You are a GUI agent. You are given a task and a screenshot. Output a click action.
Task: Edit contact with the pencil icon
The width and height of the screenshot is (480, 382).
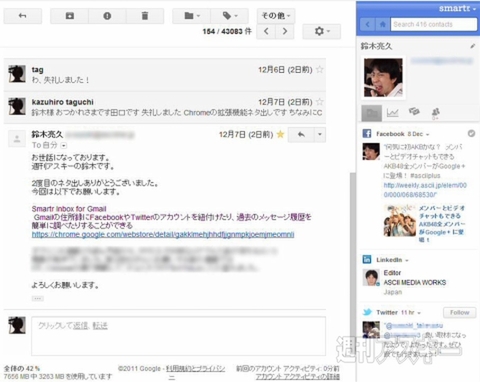(473, 46)
